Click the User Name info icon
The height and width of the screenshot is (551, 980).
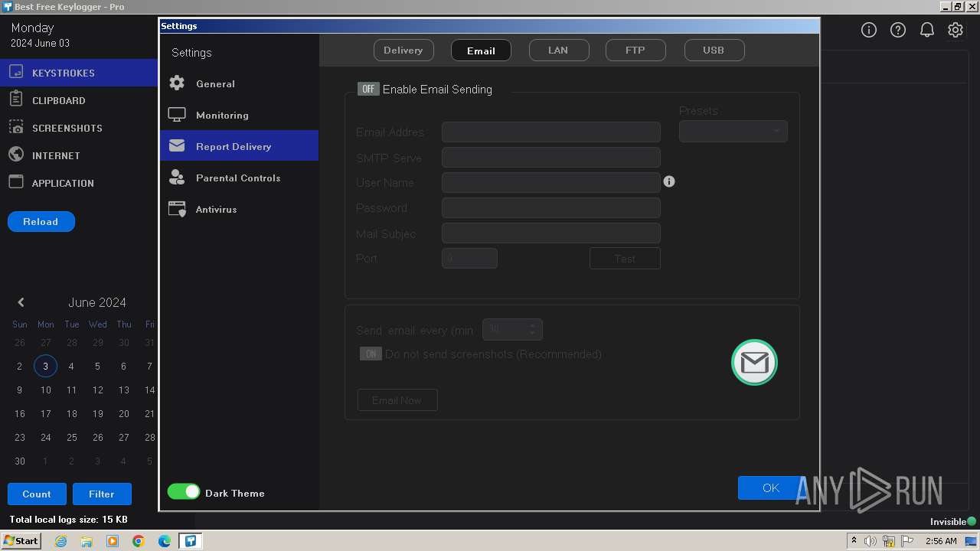pos(669,181)
